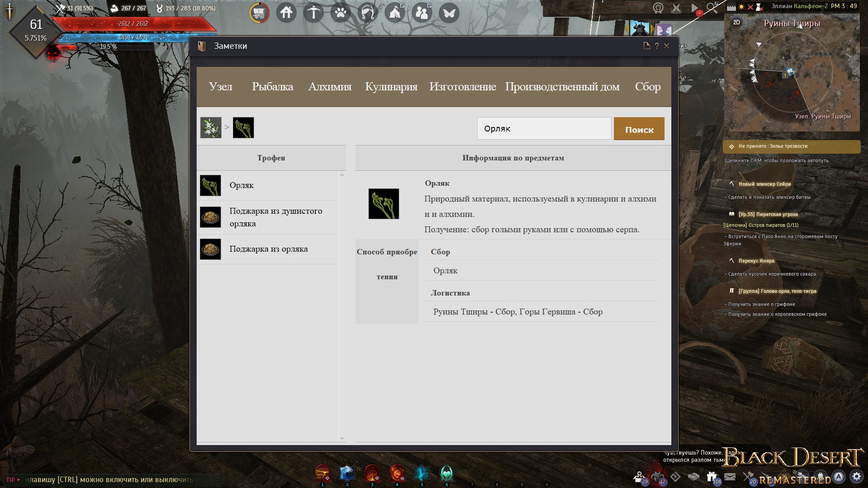Click the search field containing Орляк
868x488 pixels.
[544, 129]
